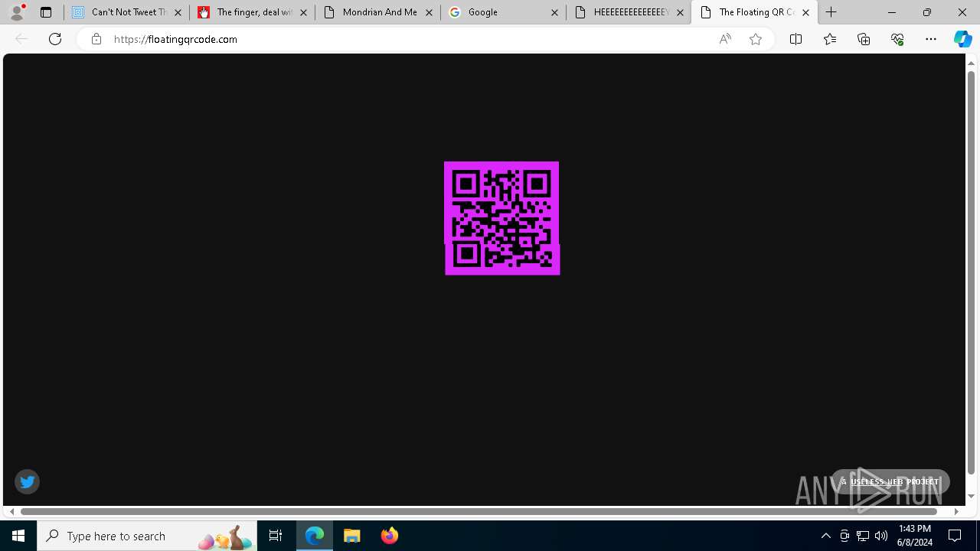Close the Mondrian And Me tab
The width and height of the screenshot is (980, 551).
[x=429, y=12]
